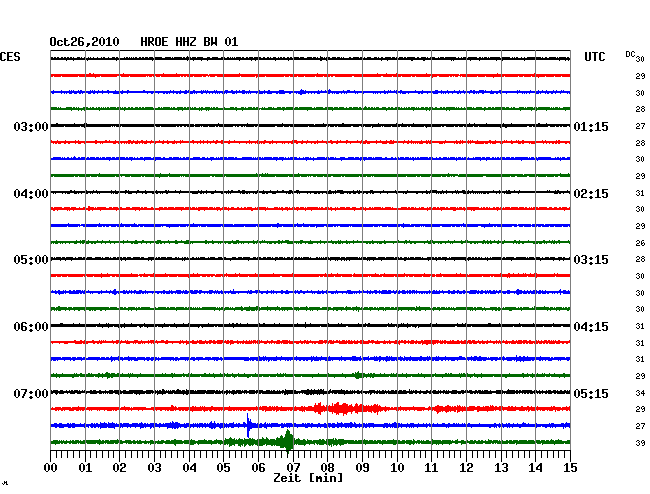The image size is (650, 494).
Task: Select the 04:00 local time label
Action: [x=31, y=194]
